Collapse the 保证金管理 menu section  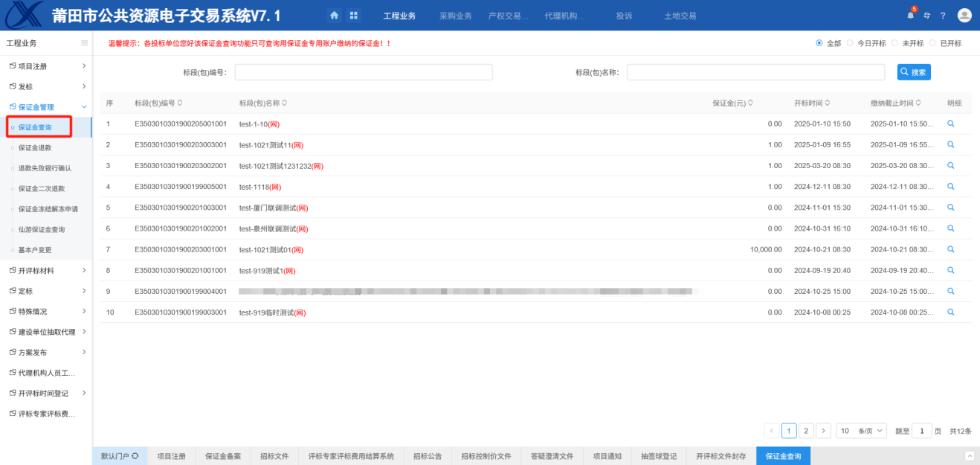[x=46, y=107]
